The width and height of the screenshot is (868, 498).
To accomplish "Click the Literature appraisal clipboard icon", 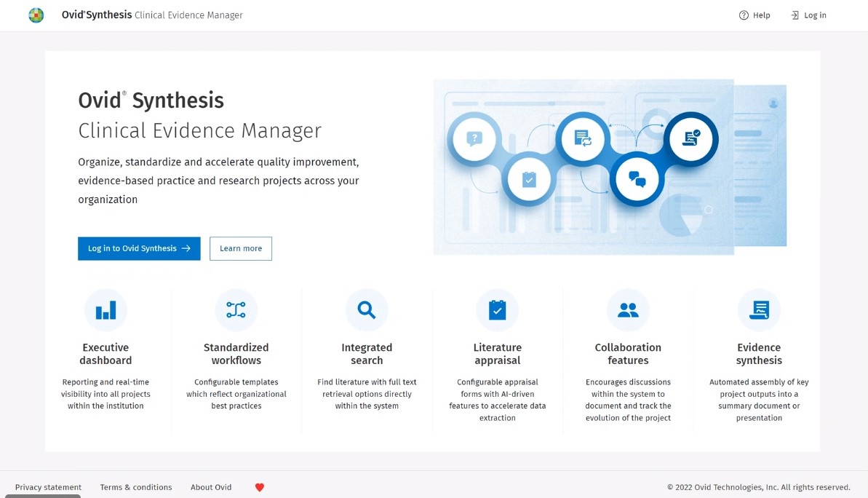I will point(497,309).
